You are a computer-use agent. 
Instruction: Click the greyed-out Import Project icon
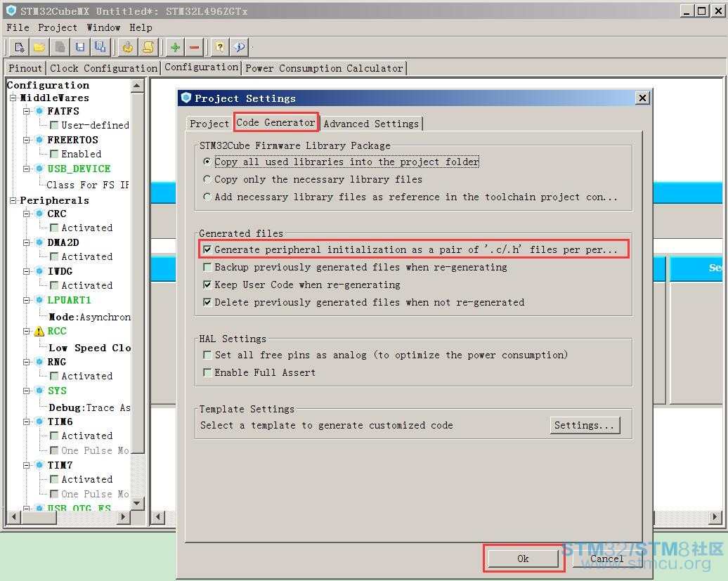pyautogui.click(x=60, y=47)
